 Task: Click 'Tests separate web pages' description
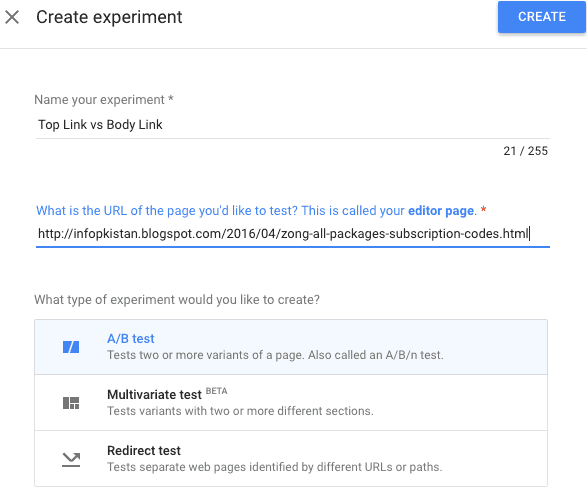coord(275,467)
